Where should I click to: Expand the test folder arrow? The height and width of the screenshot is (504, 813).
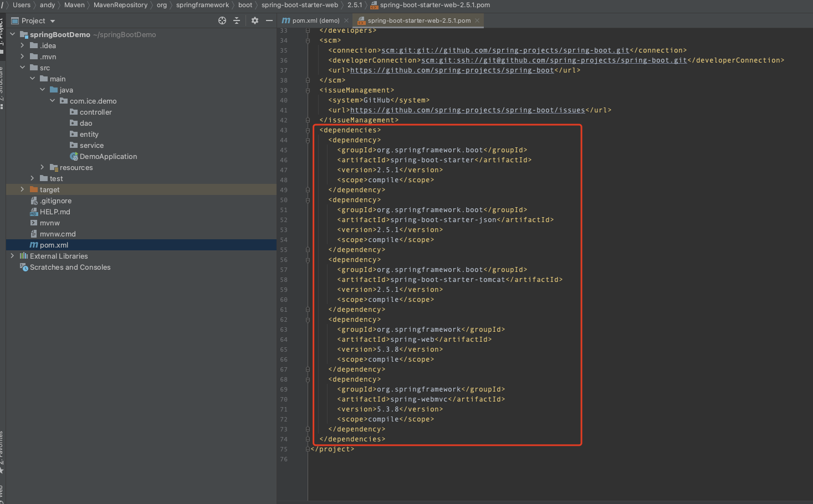(33, 178)
